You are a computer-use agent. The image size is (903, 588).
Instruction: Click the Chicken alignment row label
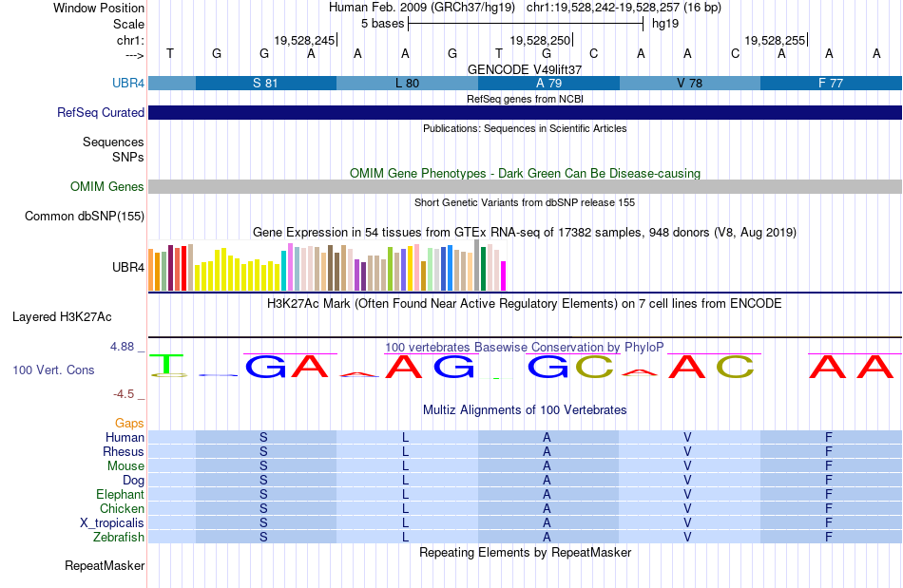pos(122,508)
